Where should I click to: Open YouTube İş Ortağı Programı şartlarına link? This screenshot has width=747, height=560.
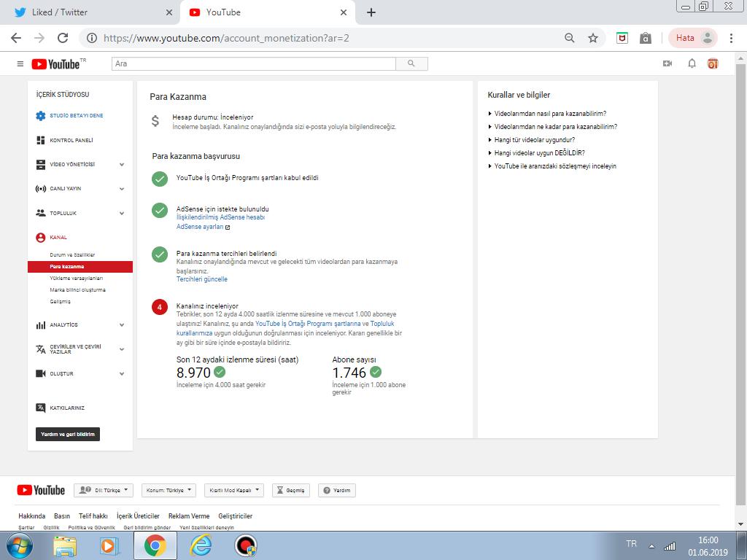tap(308, 324)
